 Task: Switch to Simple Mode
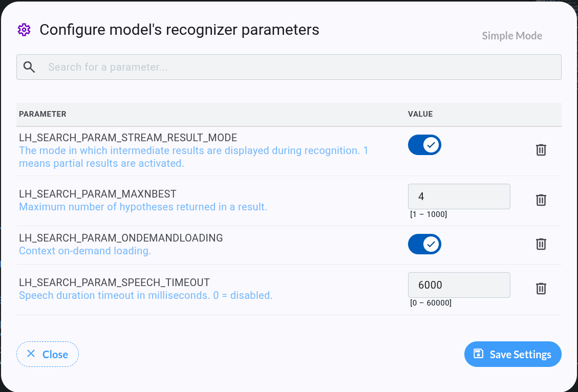[512, 36]
